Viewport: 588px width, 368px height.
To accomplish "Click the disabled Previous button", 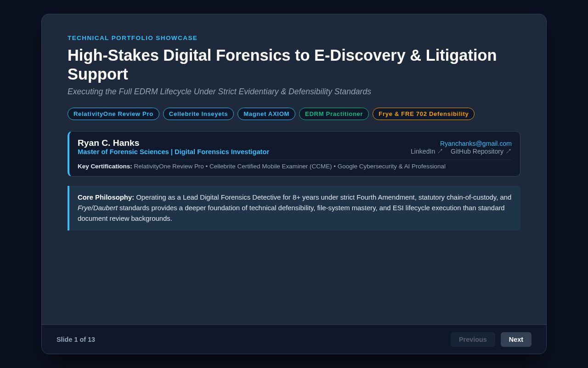I will point(473,339).
